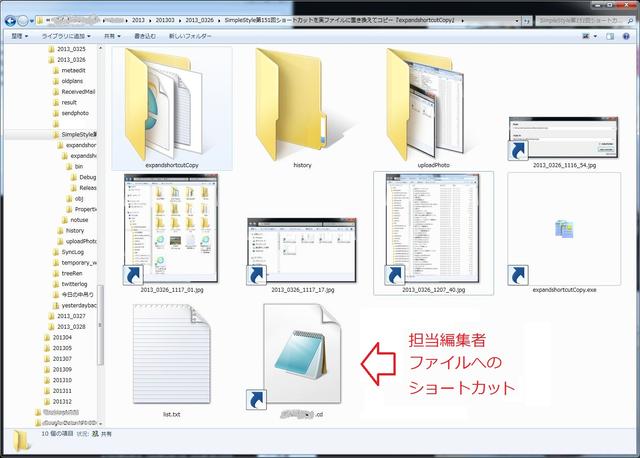Screen dimensions: 640x458
Task: Change the view with the view icon
Action: tap(586, 36)
